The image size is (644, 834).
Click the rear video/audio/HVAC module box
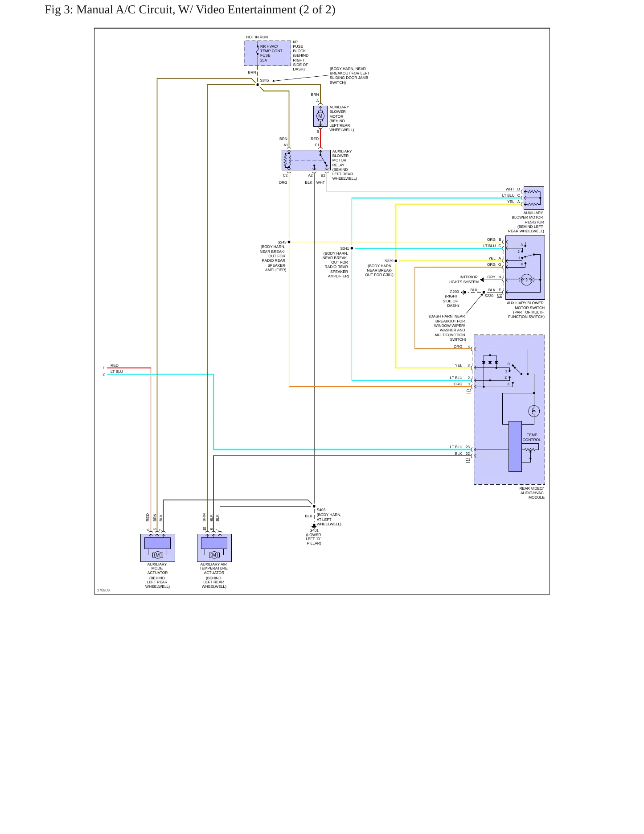coord(509,409)
